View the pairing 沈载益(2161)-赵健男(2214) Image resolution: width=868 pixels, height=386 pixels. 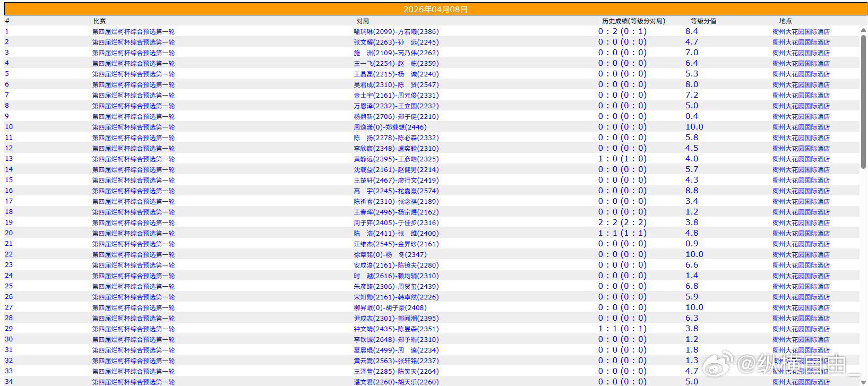(x=396, y=170)
